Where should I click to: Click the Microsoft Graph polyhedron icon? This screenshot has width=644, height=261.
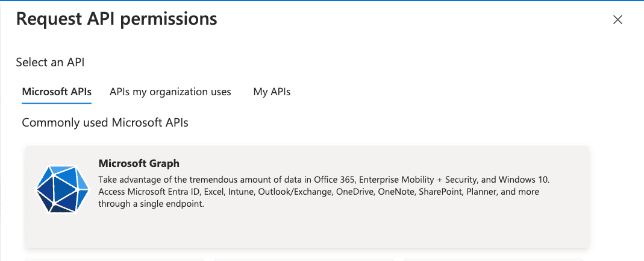[x=62, y=189]
